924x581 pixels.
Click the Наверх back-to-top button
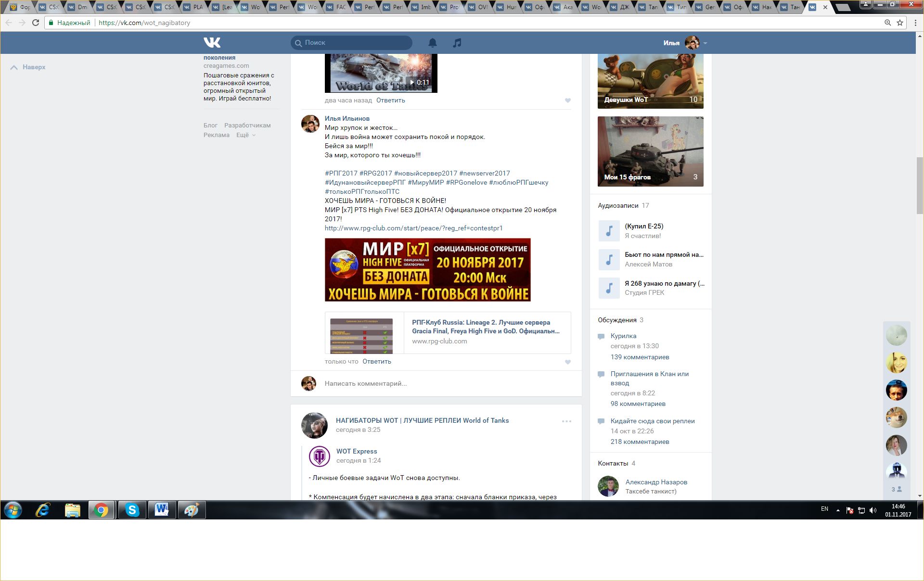pyautogui.click(x=28, y=67)
